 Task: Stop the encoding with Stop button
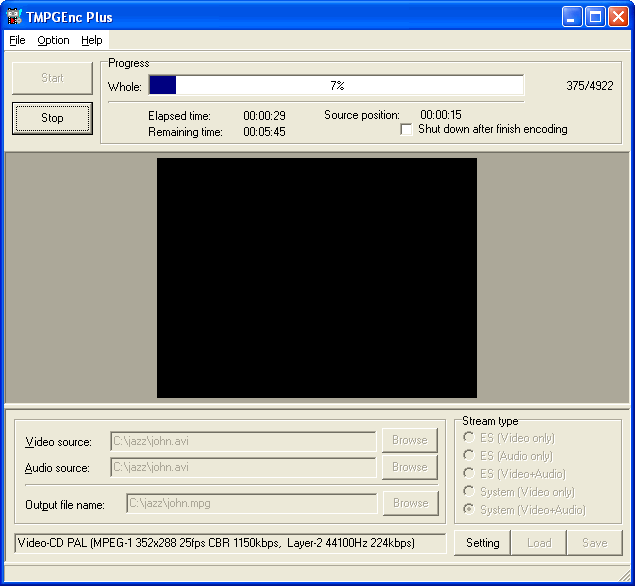[52, 118]
